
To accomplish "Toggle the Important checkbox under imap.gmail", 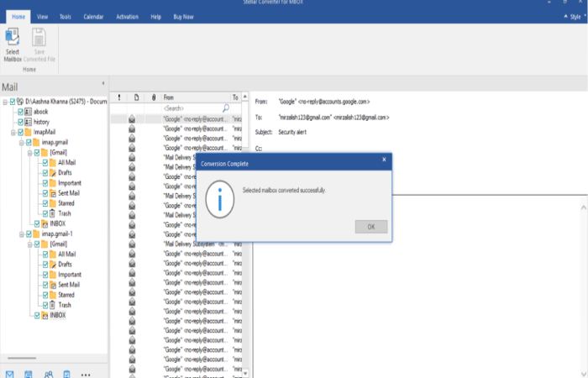I will (x=45, y=183).
